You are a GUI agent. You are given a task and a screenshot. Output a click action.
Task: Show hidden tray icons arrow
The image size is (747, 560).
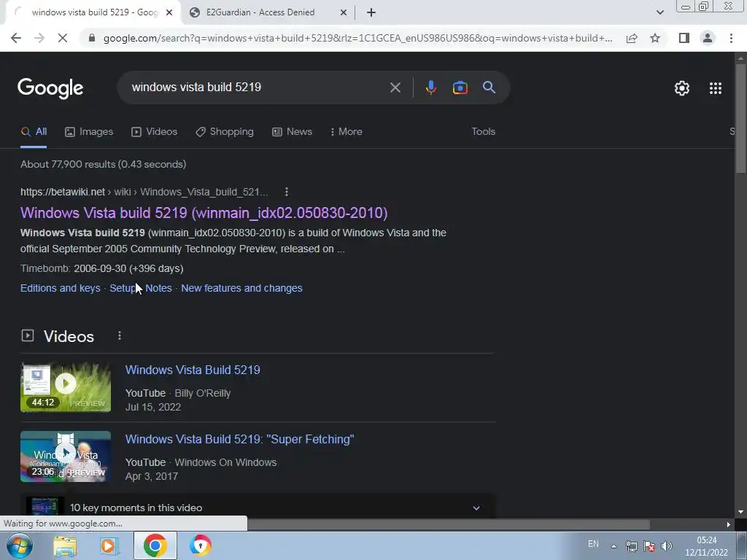[614, 546]
